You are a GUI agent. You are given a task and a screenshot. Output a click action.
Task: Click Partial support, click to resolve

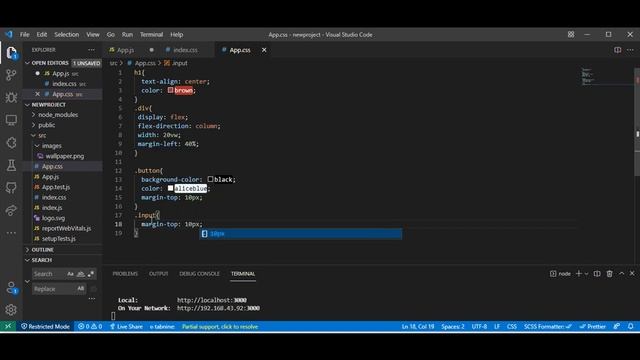(220, 326)
